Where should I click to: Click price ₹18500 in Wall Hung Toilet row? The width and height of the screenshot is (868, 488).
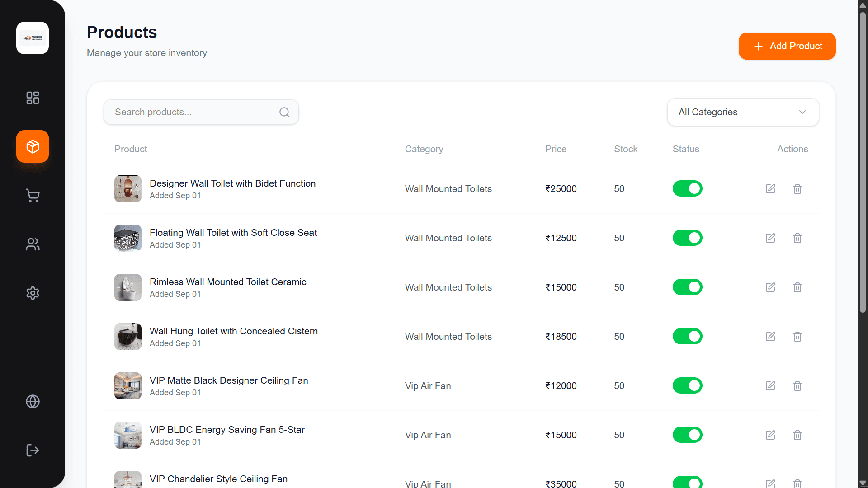(561, 337)
